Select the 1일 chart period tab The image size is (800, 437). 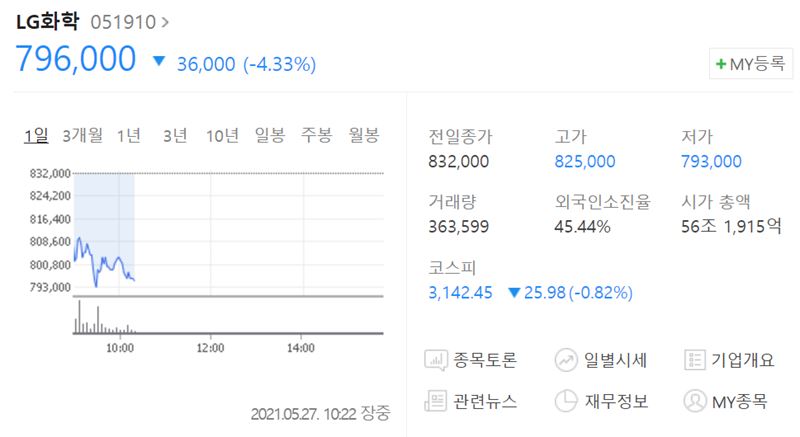click(x=36, y=136)
